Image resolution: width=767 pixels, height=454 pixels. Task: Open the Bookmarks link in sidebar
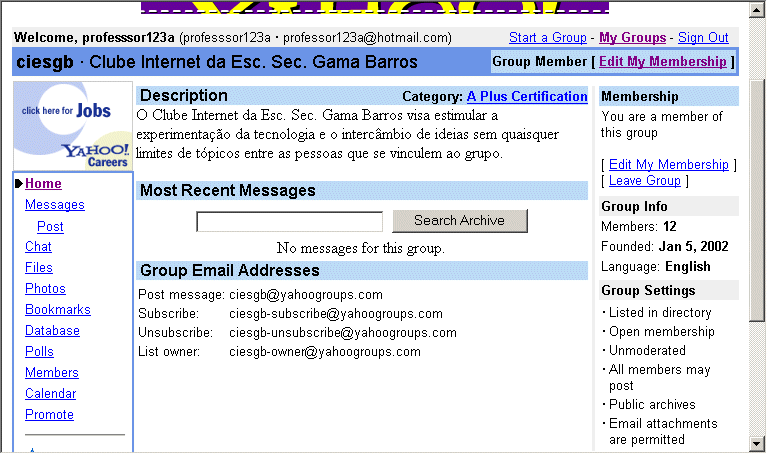[x=58, y=310]
